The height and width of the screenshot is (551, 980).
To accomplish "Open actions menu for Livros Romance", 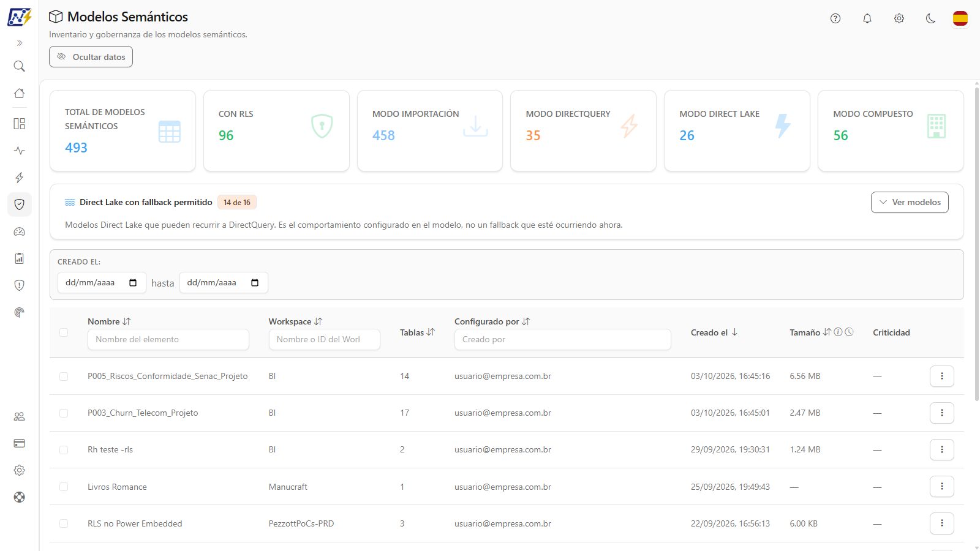I will click(942, 486).
